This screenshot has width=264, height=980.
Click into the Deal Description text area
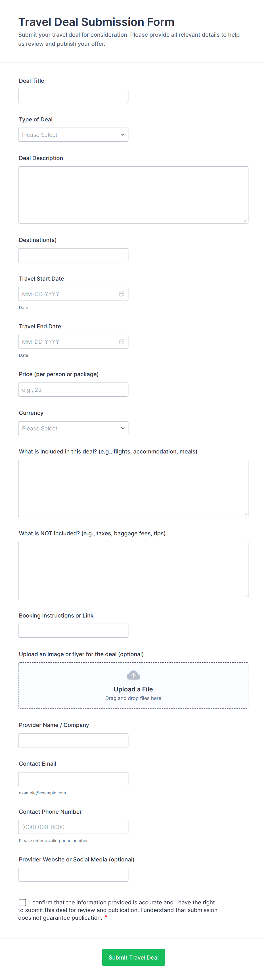(x=133, y=195)
